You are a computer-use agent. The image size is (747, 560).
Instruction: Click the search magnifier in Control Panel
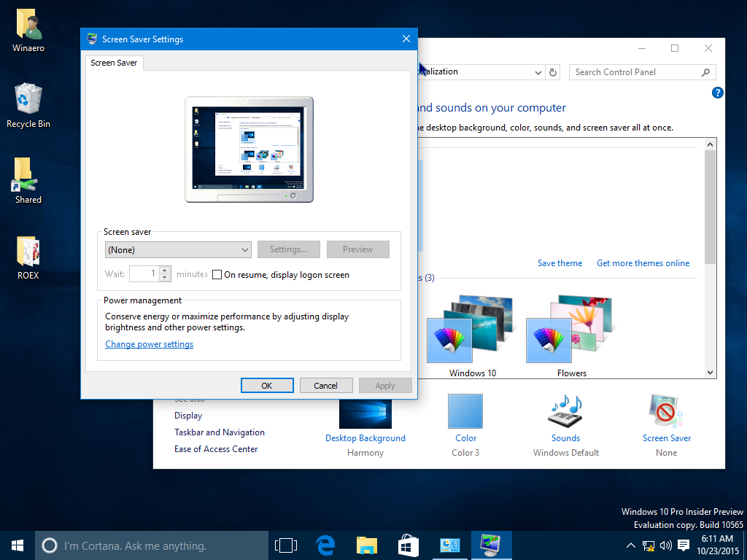pos(705,72)
